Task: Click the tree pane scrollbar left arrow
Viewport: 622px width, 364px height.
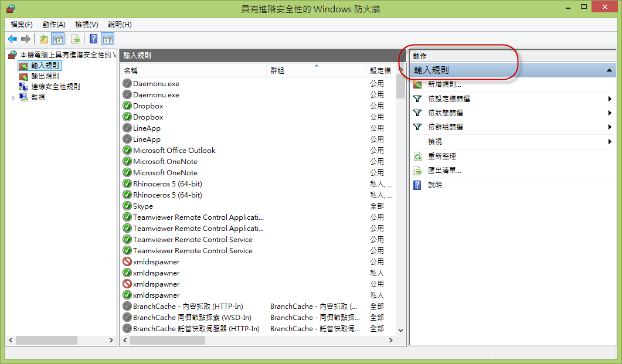Action: (11, 340)
